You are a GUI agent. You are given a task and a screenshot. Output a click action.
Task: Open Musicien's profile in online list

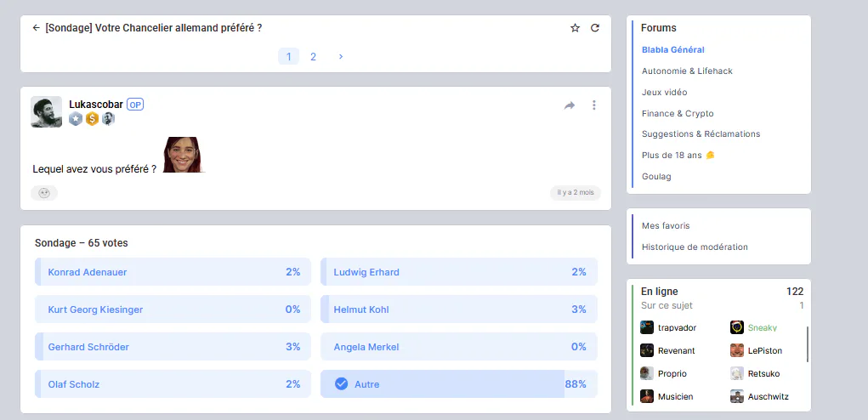pos(675,397)
